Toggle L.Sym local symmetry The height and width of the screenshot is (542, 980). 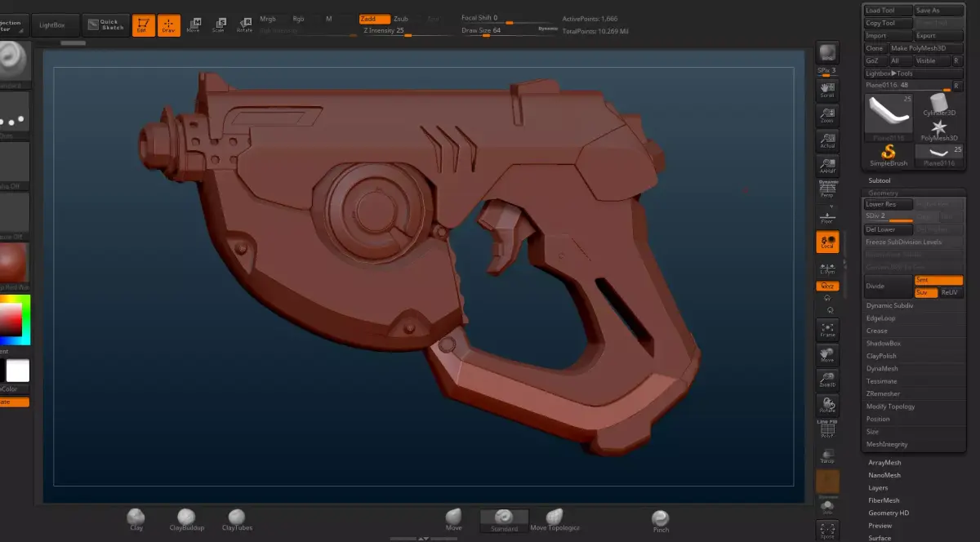click(x=827, y=268)
